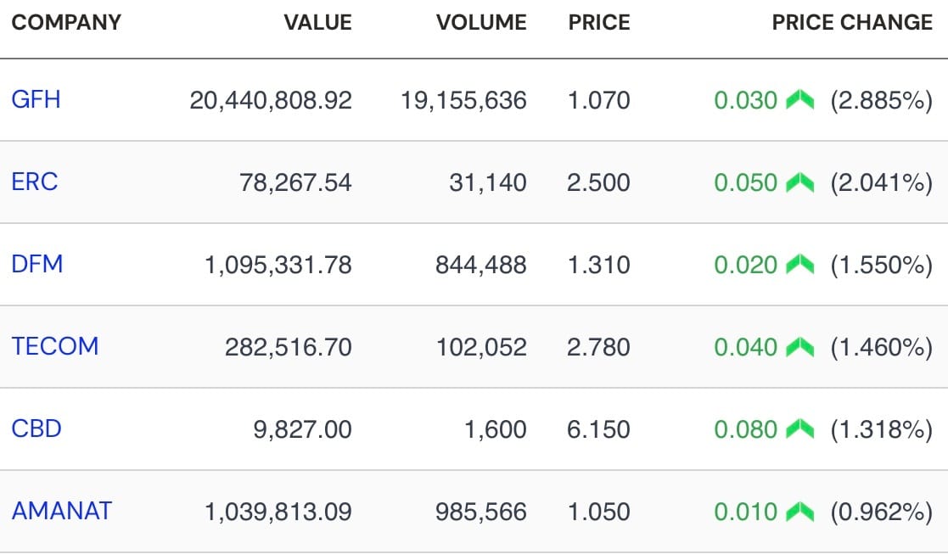Open the TECOM company link
Image resolution: width=948 pixels, height=560 pixels.
coord(55,346)
